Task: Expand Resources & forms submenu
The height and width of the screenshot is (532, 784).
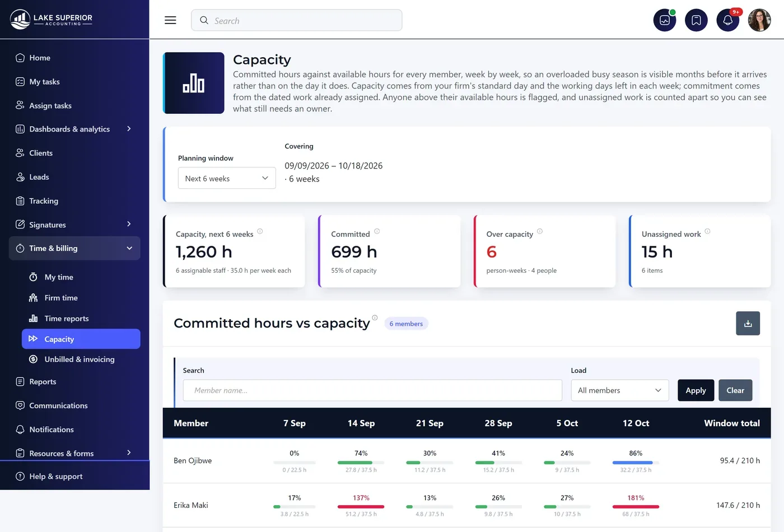Action: [74, 452]
